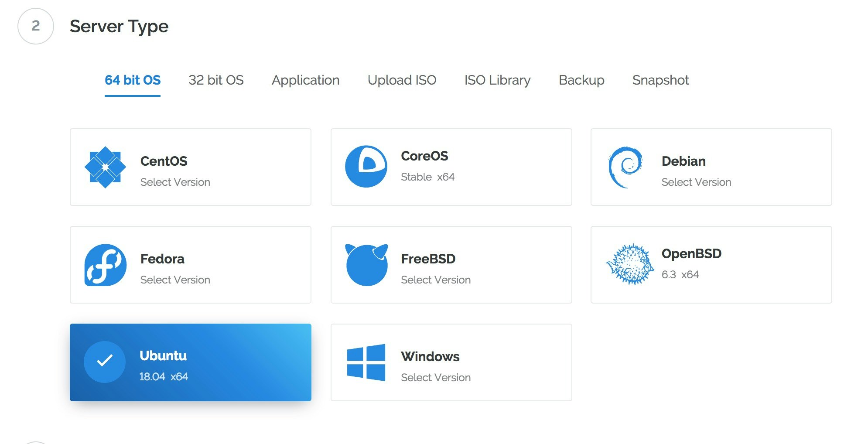
Task: Choose the Debian name label
Action: click(x=683, y=161)
